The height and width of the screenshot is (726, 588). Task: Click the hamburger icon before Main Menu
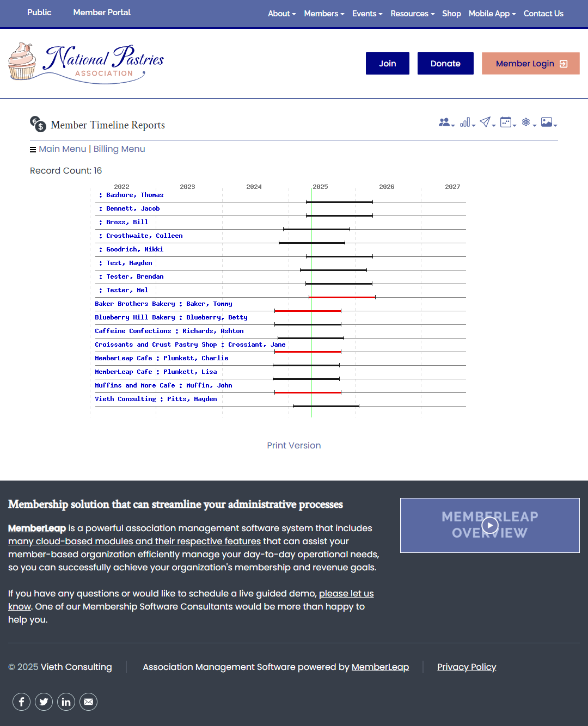coord(33,150)
